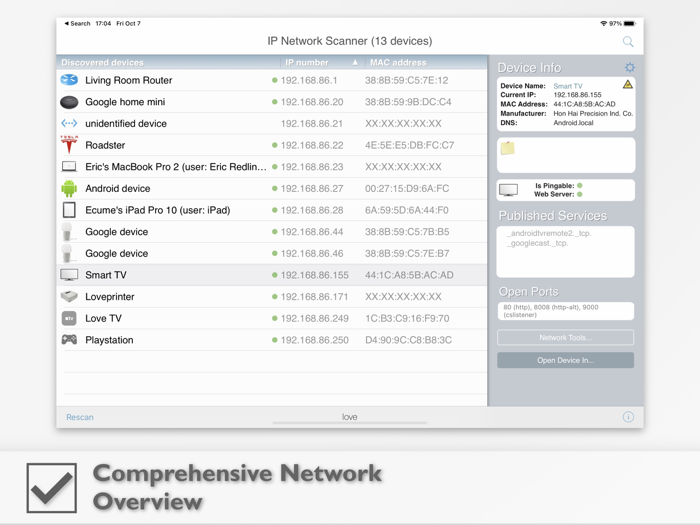The height and width of the screenshot is (525, 700).
Task: Go back to Search in status bar
Action: [x=78, y=23]
